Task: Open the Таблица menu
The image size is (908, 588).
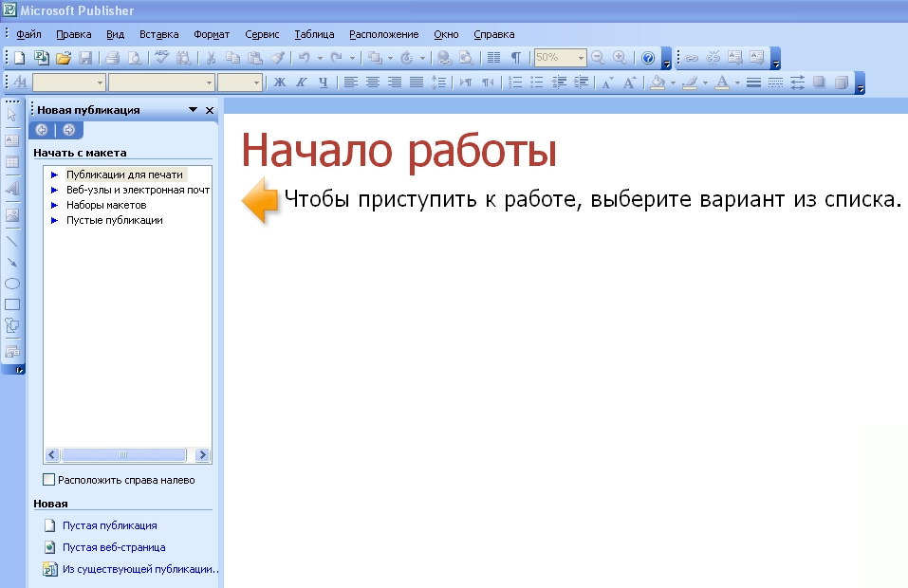Action: tap(314, 34)
